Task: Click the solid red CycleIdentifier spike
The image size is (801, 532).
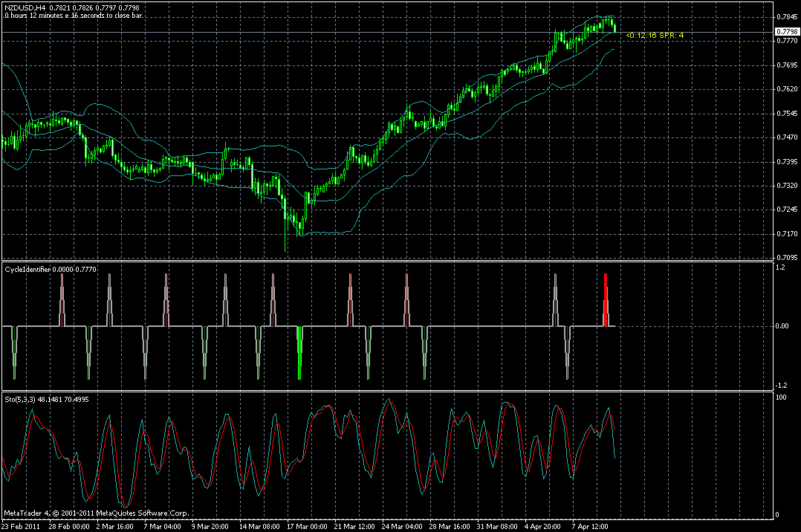Action: (x=606, y=300)
